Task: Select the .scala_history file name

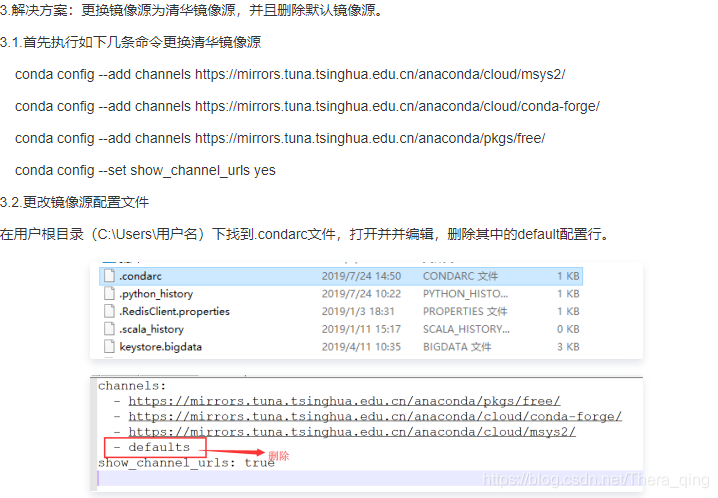Action: point(152,329)
